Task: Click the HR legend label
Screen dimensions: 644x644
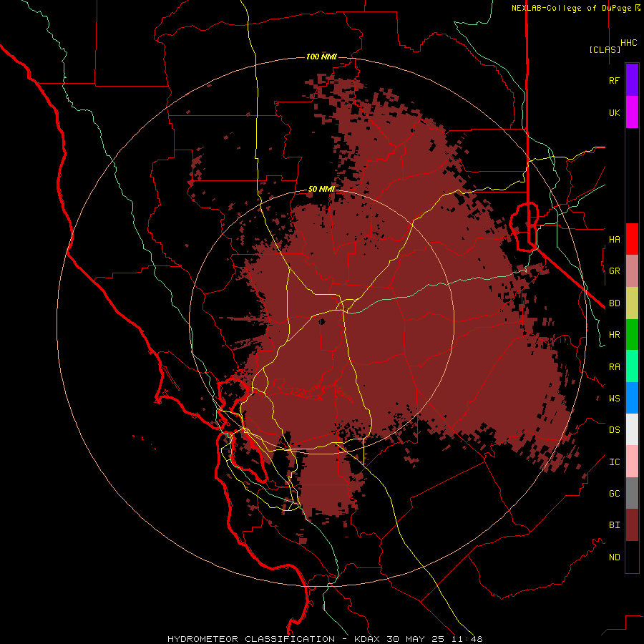Action: pos(614,335)
